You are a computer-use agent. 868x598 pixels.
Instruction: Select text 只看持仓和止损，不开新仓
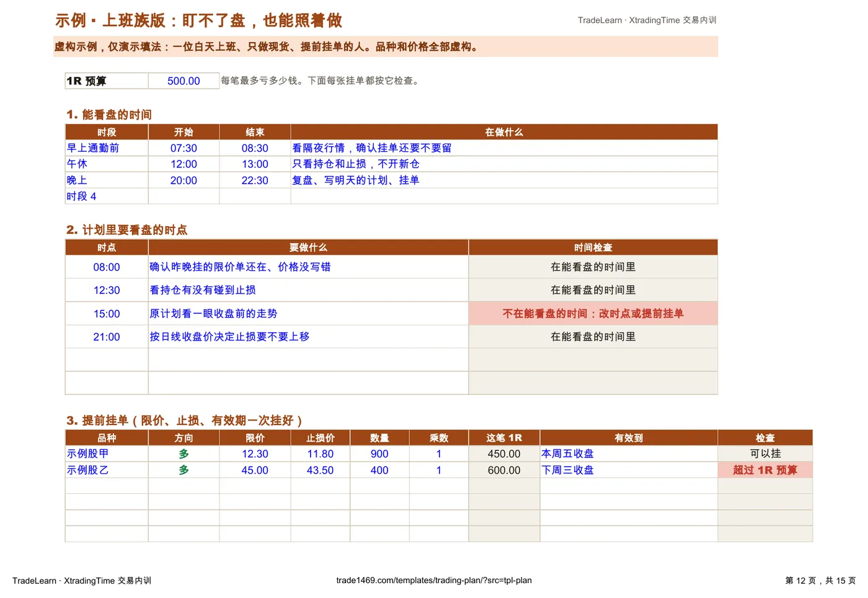click(356, 164)
